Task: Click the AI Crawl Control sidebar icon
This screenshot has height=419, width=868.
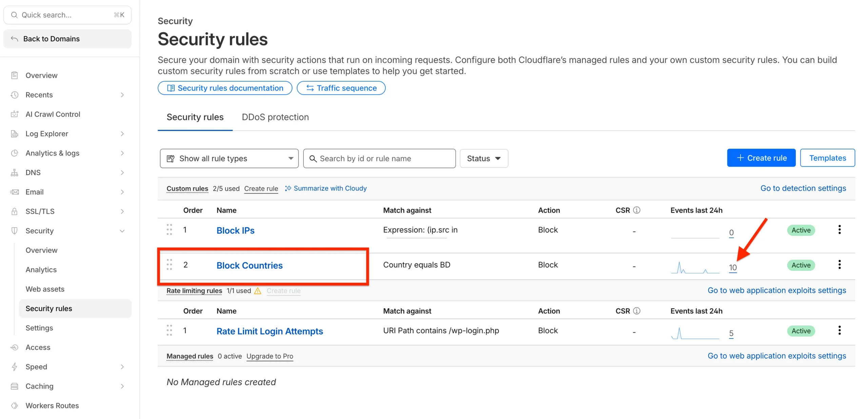Action: [x=14, y=114]
